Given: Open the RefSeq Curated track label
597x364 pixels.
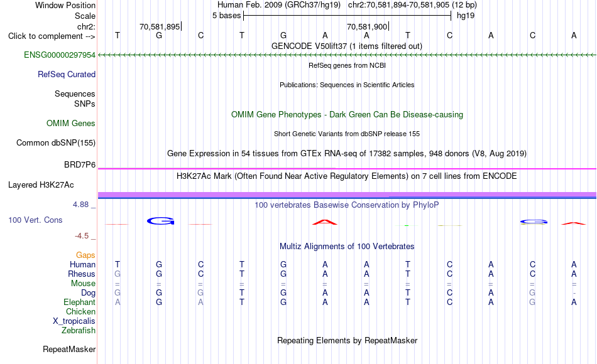Looking at the screenshot, I should (x=66, y=74).
